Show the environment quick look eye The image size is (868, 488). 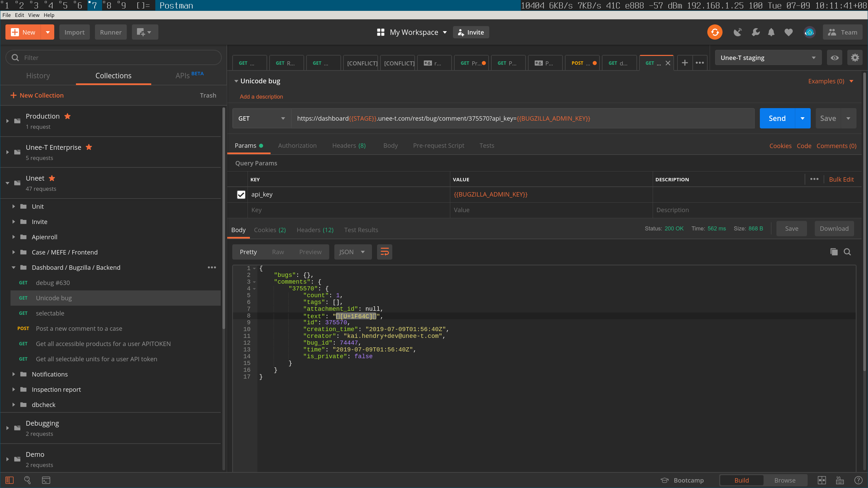coord(834,58)
